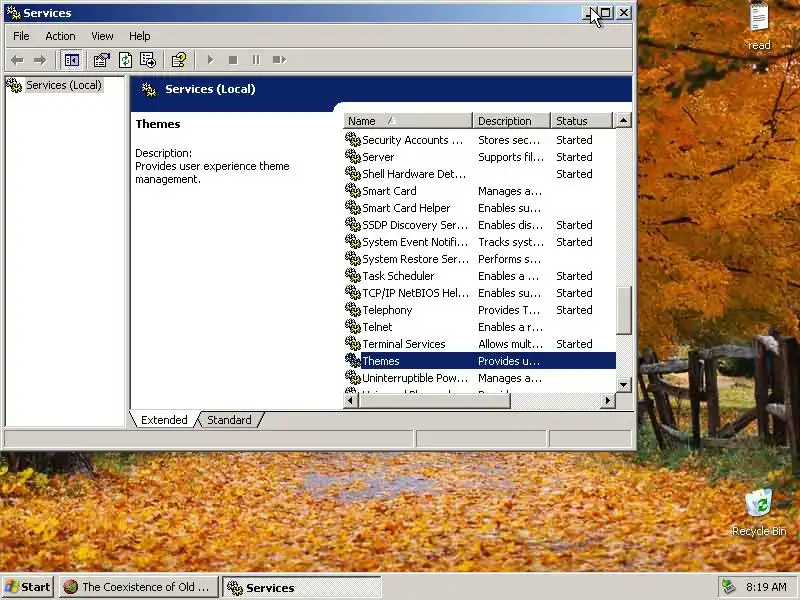Click the Forward arrow toolbar icon
Screen dimensions: 800x600
click(x=40, y=60)
